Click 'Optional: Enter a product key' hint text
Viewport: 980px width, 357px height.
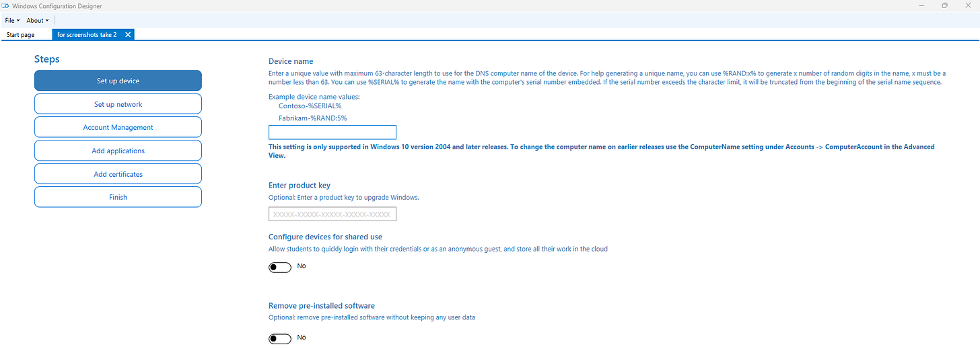pos(343,198)
